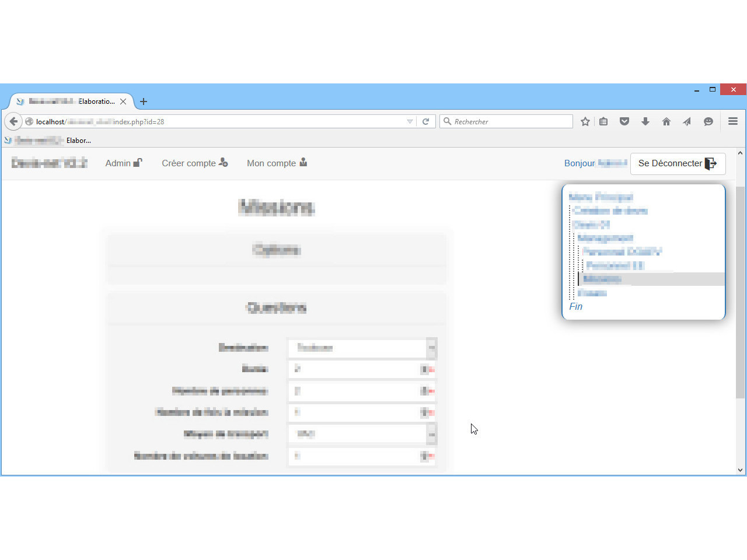Image resolution: width=747 pixels, height=560 pixels.
Task: Open the Admin menu item
Action: pyautogui.click(x=124, y=163)
